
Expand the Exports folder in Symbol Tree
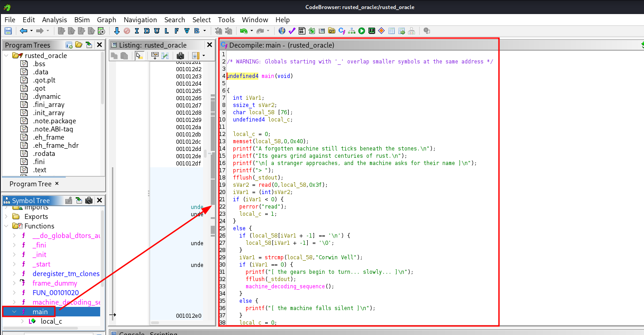6,217
